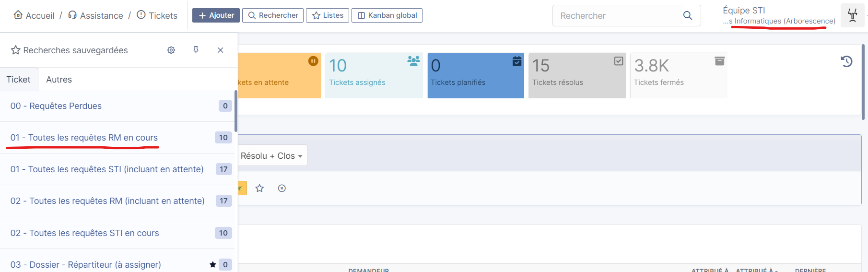Open the Rechercher toolbar button
Screen dimensions: 868x272
pyautogui.click(x=273, y=15)
